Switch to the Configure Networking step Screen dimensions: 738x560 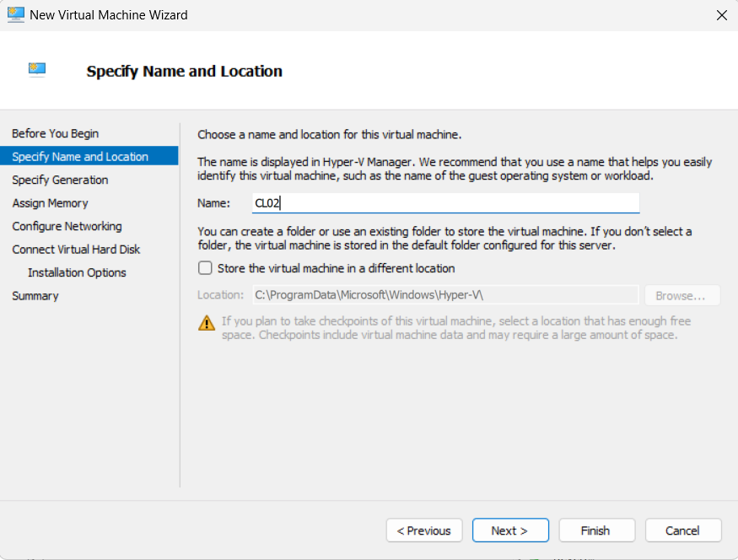(x=67, y=226)
